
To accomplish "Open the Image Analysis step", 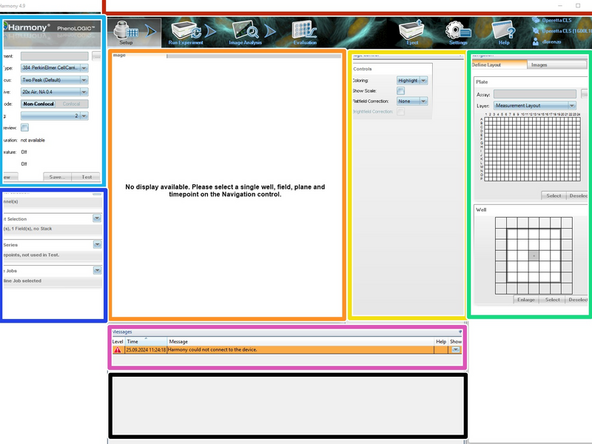I will [x=245, y=33].
